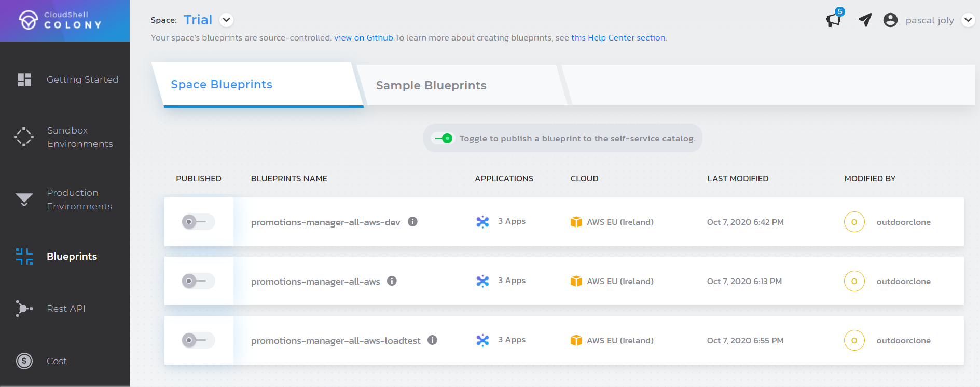Image resolution: width=980 pixels, height=387 pixels.
Task: Click date Oct 7, 2020 6:42 PM
Action: (x=745, y=222)
